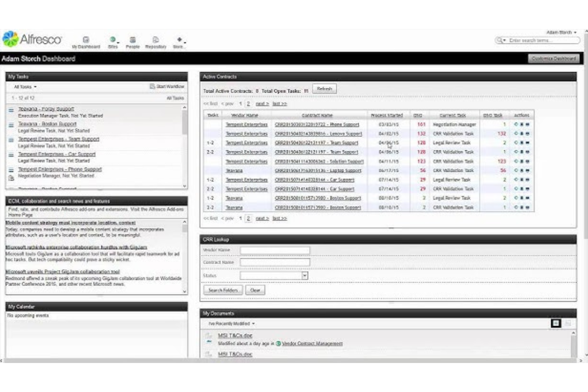The image size is (588, 392).
Task: Click the search magnifier icon
Action: click(499, 40)
